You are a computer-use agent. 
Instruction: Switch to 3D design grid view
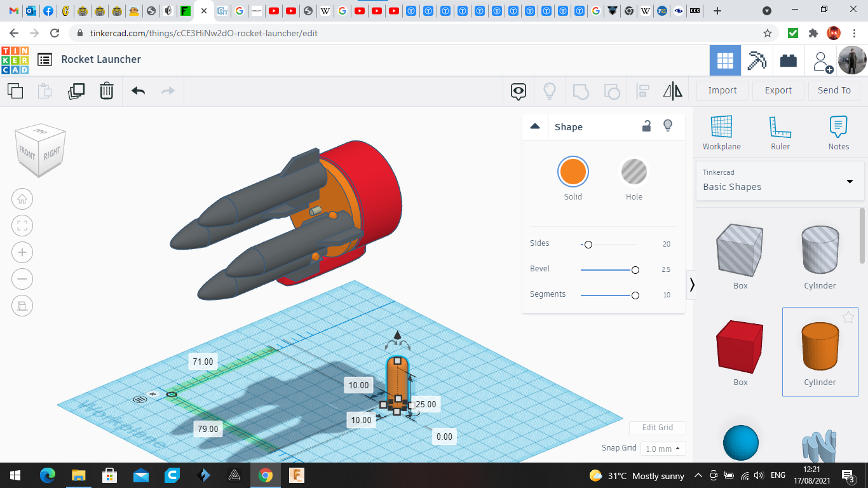(x=725, y=60)
